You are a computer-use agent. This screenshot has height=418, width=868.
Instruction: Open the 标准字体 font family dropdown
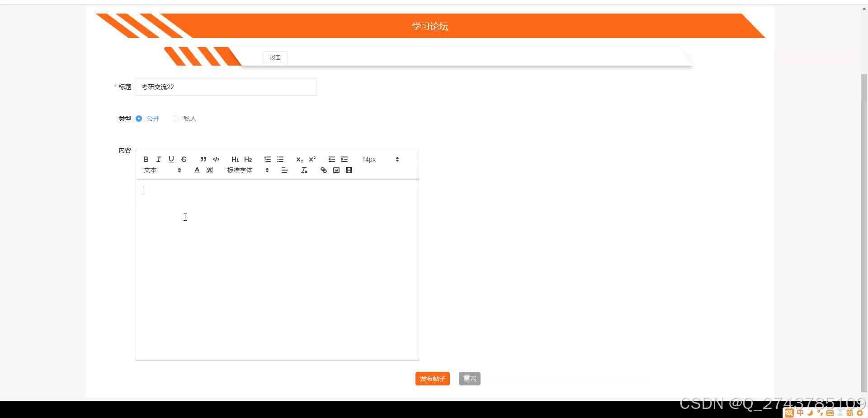tap(248, 170)
